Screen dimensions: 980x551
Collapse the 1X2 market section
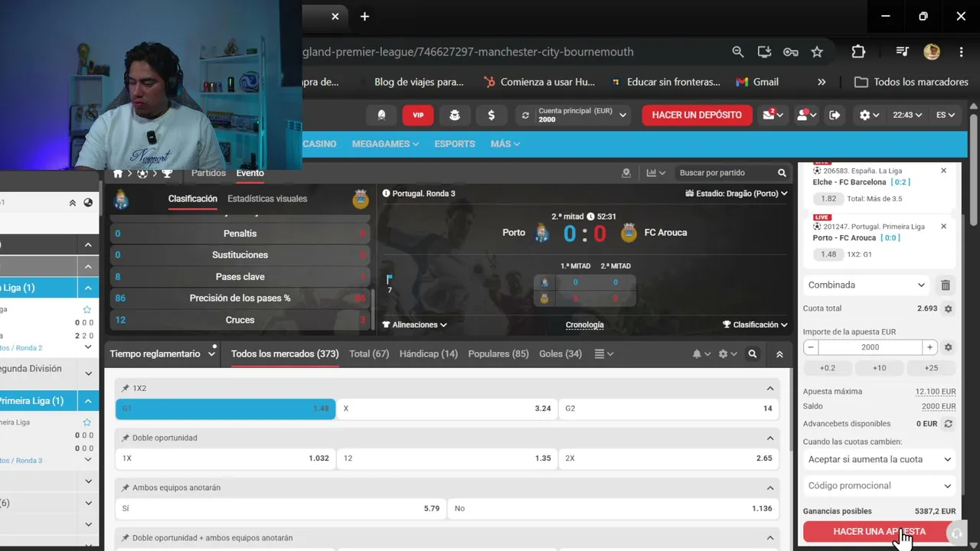770,389
